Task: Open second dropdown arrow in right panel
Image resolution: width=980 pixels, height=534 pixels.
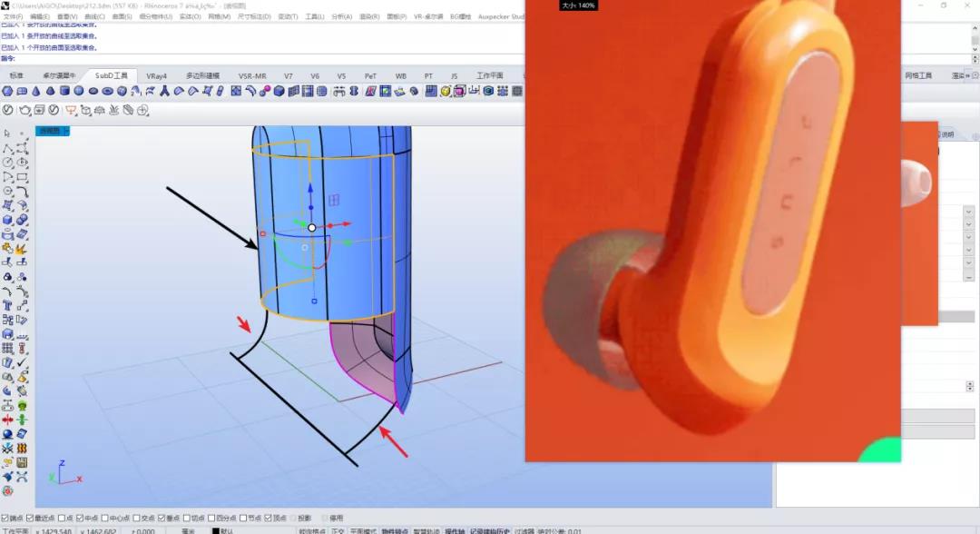Action: pyautogui.click(x=969, y=224)
